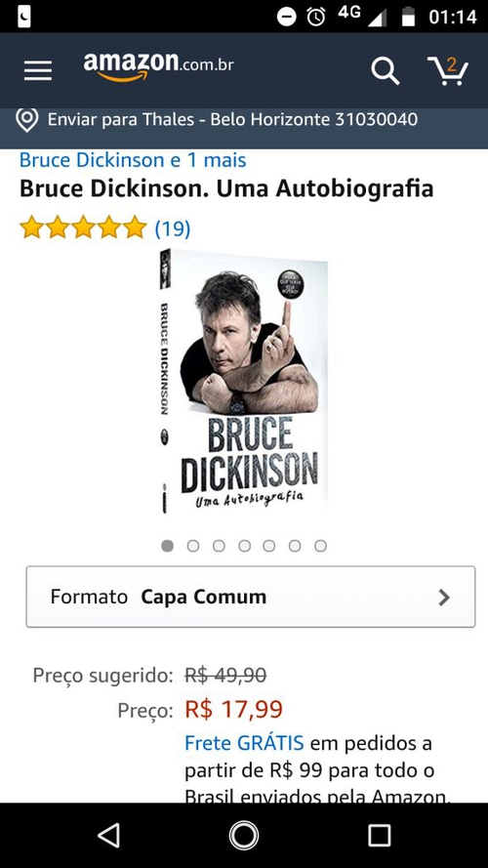Expand the Formato Capa Comum selector
The height and width of the screenshot is (868, 488).
pyautogui.click(x=251, y=597)
